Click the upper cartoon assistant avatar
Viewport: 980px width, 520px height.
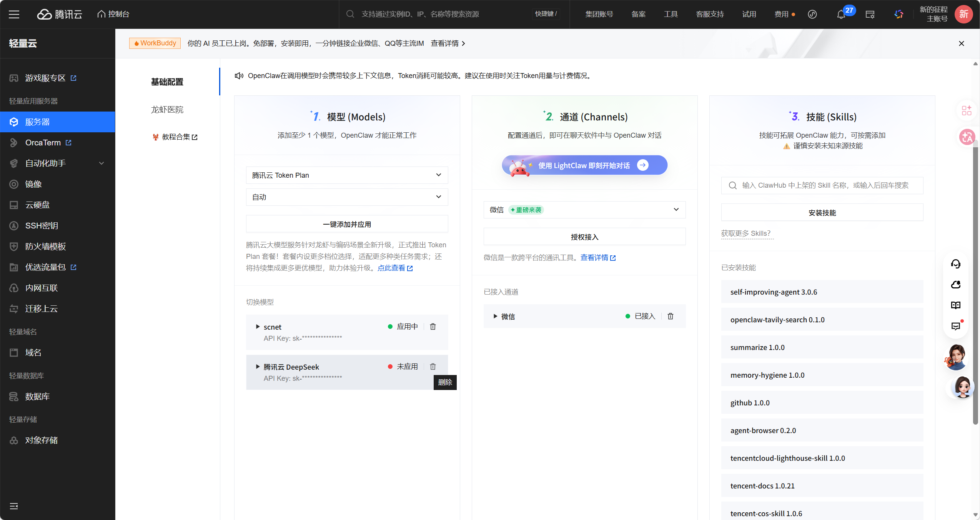[x=956, y=357]
